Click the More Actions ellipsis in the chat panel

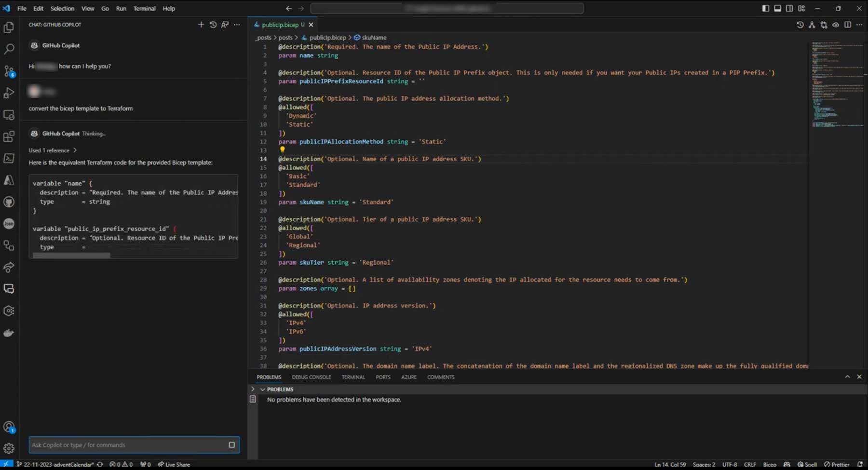(x=237, y=25)
